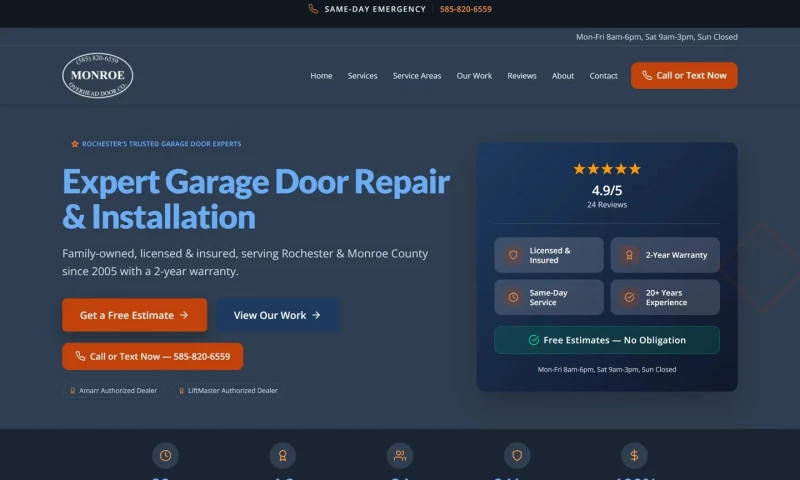The height and width of the screenshot is (480, 800).
Task: Click the checkmark icon in 20+ Years Experience tile
Action: click(629, 297)
